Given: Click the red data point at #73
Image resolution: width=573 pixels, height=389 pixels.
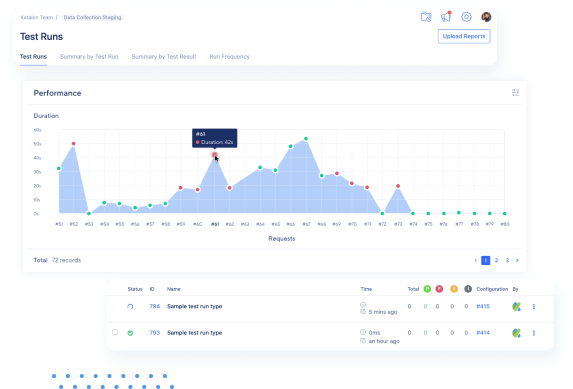Looking at the screenshot, I should 398,186.
